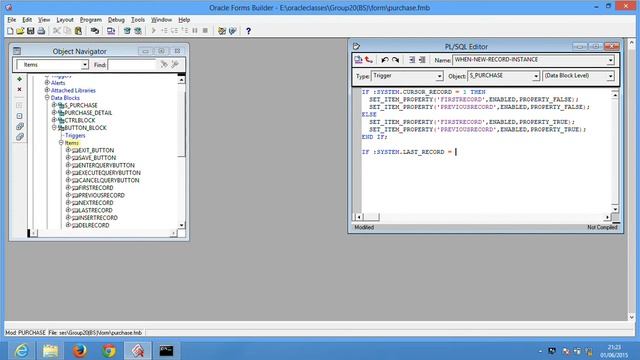Open the File menu
Screen dimensions: 640x360
(11, 20)
